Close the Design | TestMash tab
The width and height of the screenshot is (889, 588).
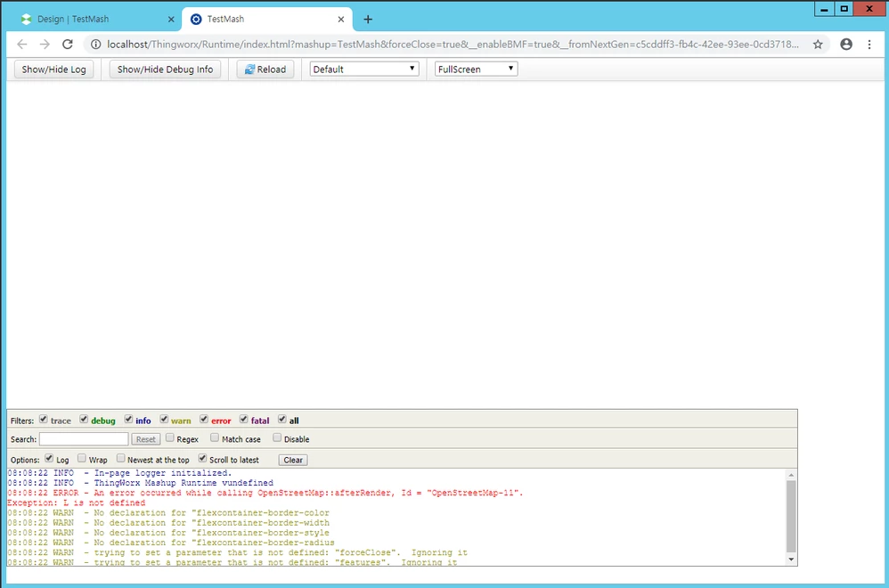pyautogui.click(x=171, y=20)
